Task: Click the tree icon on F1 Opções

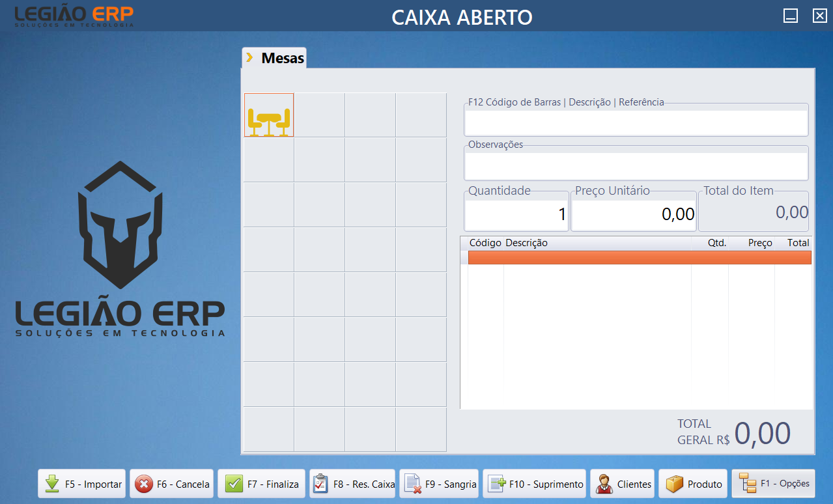Action: point(747,483)
